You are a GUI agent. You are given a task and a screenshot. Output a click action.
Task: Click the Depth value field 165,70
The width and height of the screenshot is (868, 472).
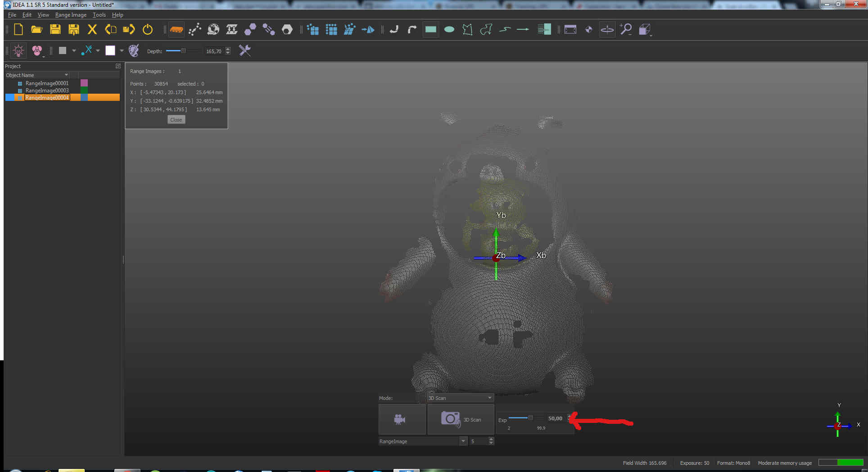pyautogui.click(x=214, y=51)
